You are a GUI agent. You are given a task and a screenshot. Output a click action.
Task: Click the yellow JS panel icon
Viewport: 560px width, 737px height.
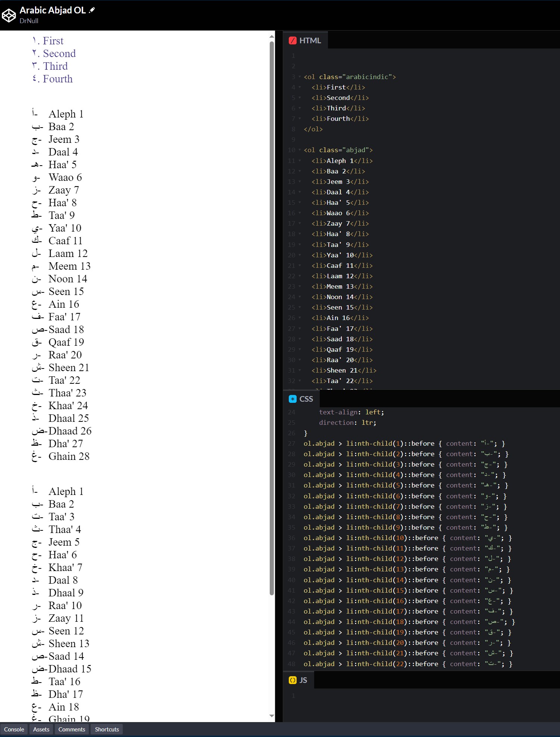tap(292, 680)
